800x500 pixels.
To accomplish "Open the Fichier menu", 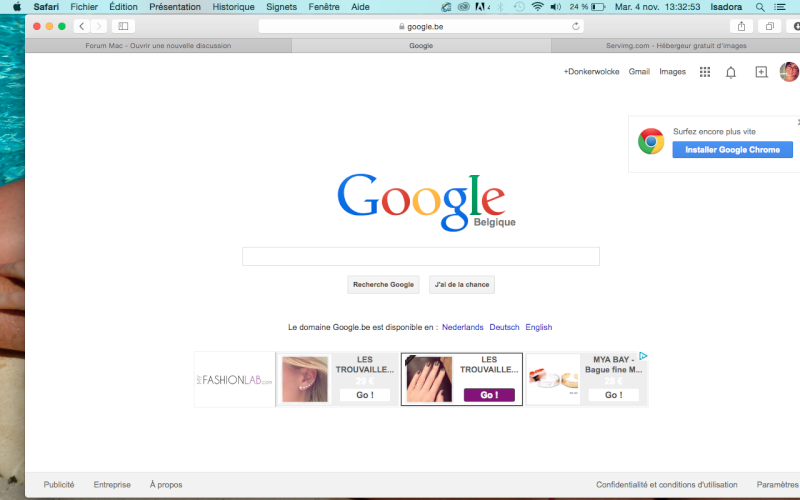I will coord(84,7).
